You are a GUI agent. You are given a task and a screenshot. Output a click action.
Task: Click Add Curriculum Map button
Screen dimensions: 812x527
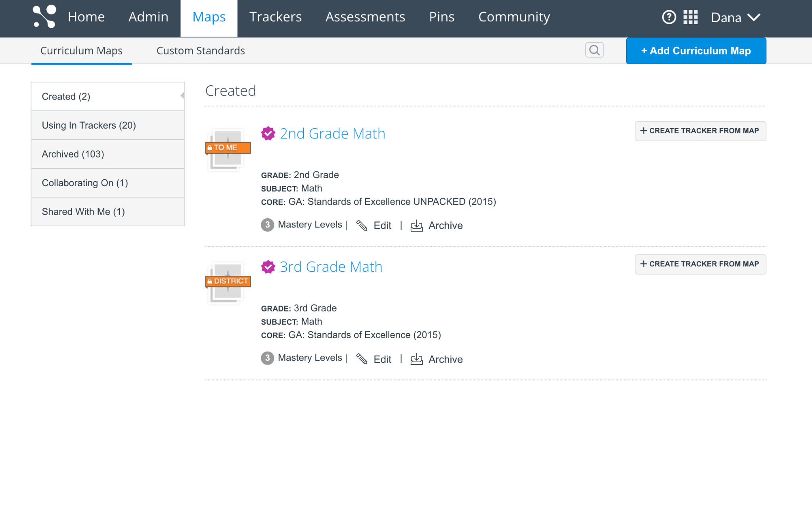(696, 51)
